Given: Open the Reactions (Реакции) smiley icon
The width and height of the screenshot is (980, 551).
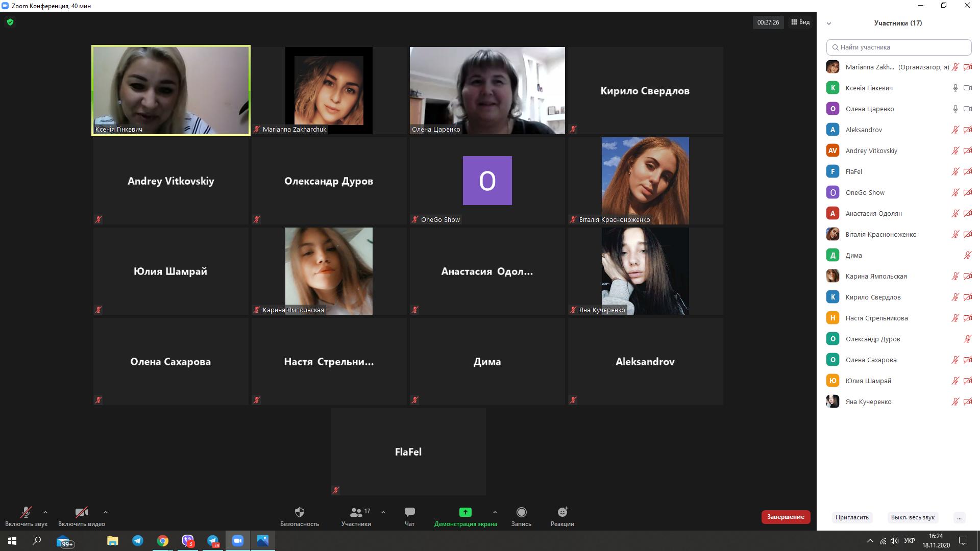Looking at the screenshot, I should click(x=562, y=512).
